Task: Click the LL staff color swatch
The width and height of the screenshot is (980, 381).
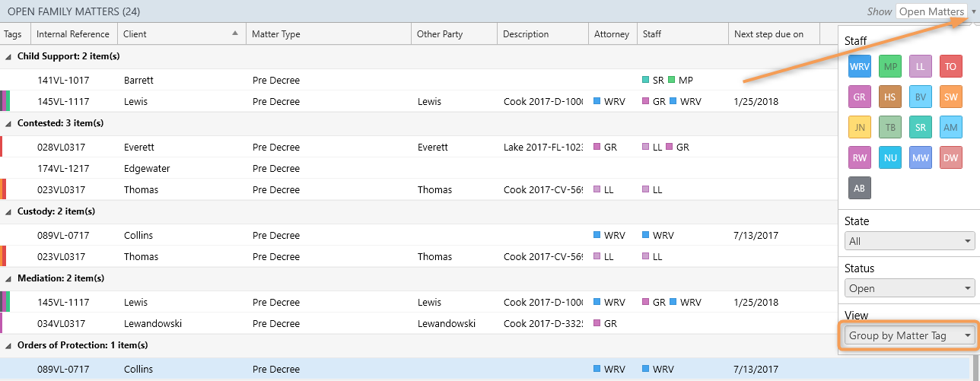Action: click(x=921, y=67)
